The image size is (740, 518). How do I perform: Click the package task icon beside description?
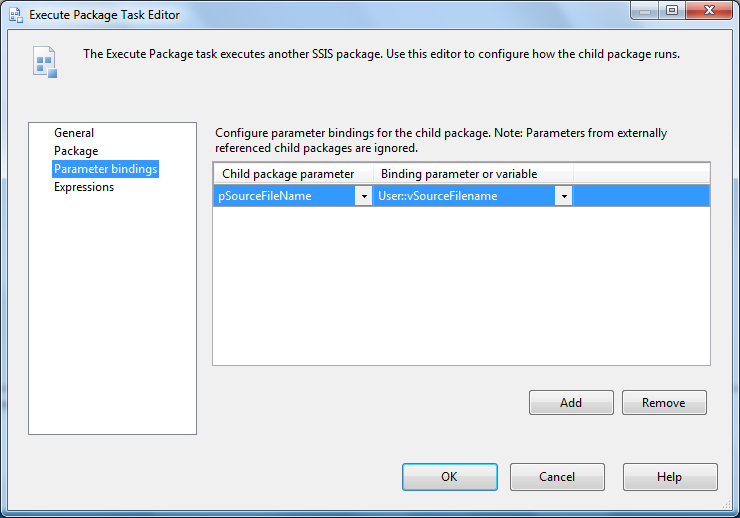tap(45, 62)
